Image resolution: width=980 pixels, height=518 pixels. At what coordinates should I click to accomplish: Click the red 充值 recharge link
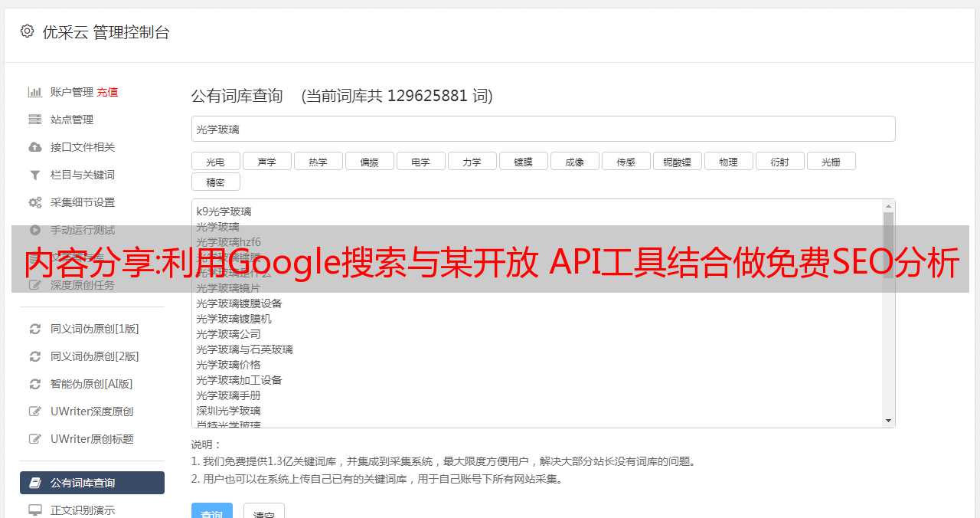point(107,92)
